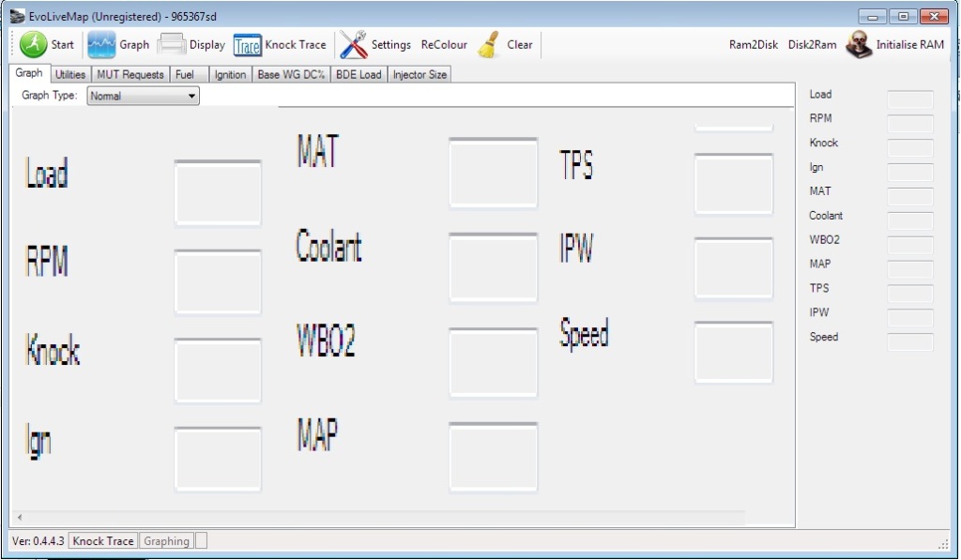This screenshot has height=560, width=961.
Task: Click the Ram2Disk toolbar button
Action: (754, 45)
